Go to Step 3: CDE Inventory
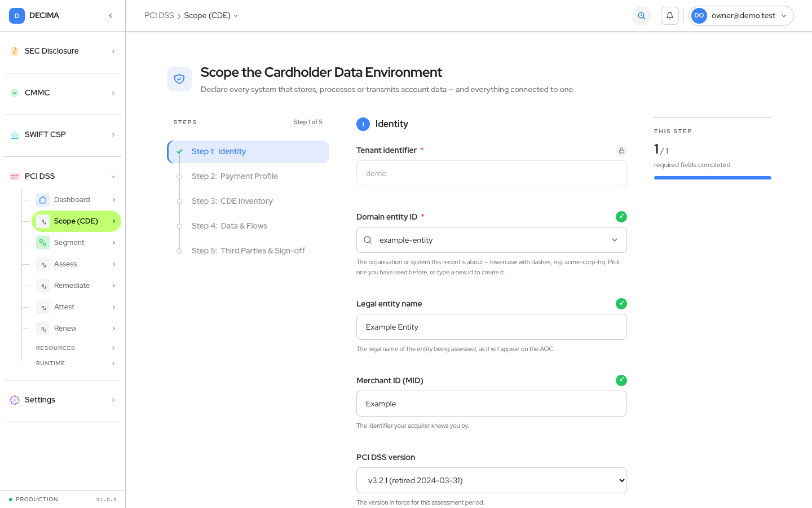Viewport: 812px width, 508px height. tap(248, 202)
